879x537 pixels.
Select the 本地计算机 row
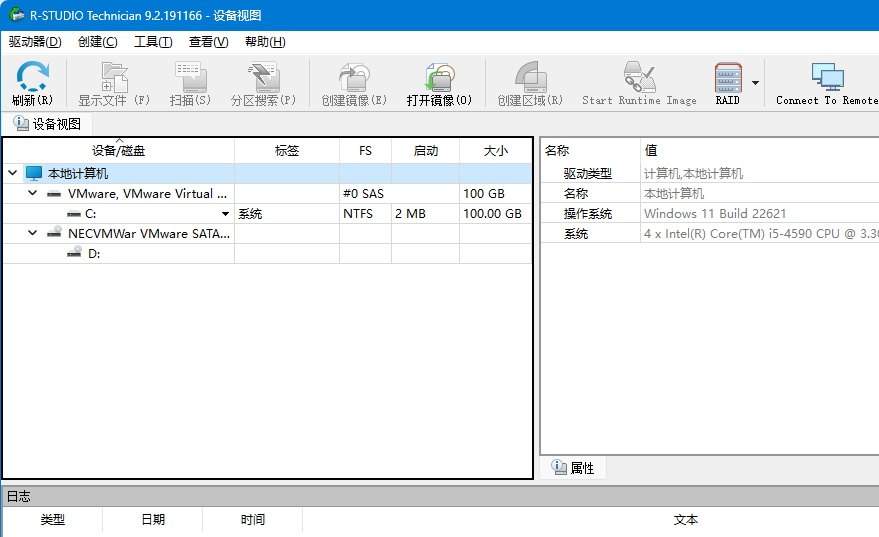(x=267, y=173)
